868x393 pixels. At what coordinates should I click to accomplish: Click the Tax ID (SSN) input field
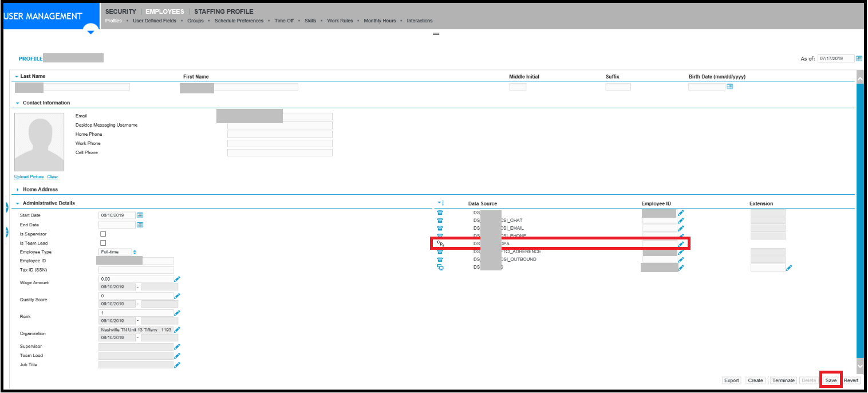pos(136,270)
